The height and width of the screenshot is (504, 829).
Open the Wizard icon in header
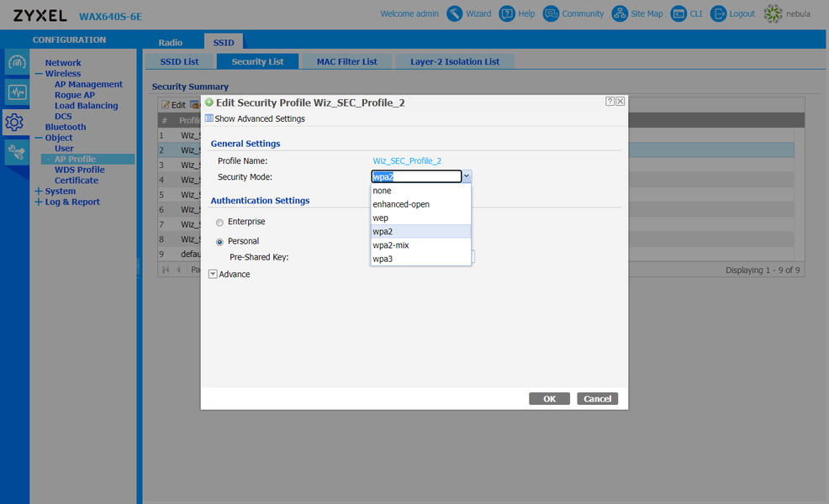454,13
